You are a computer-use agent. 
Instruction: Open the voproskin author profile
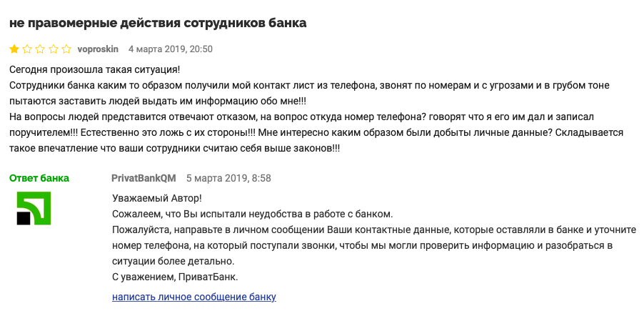(98, 49)
